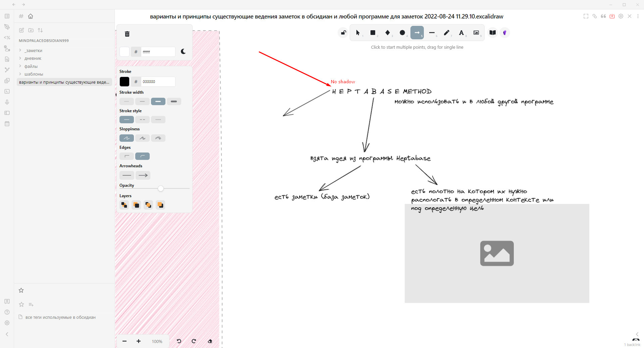
Task: Undo the last canvas action
Action: click(179, 341)
